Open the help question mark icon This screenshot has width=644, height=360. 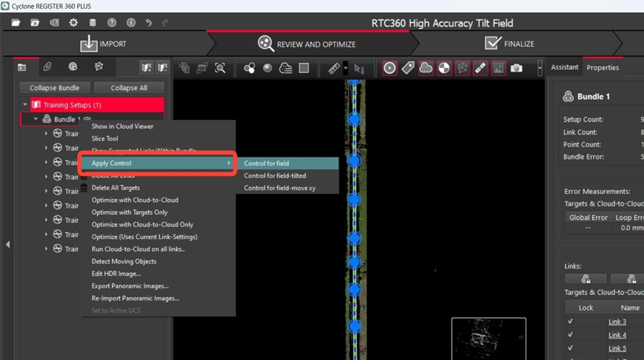click(112, 23)
